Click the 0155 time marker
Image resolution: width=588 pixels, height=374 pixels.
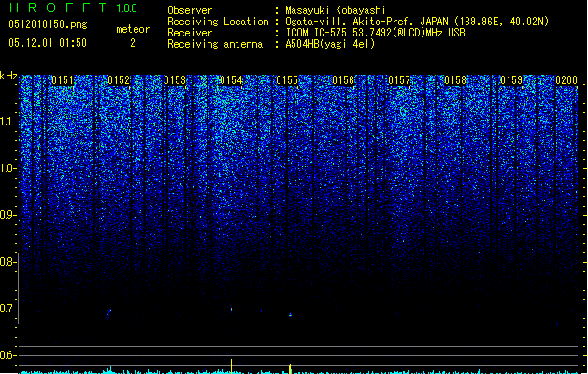(x=287, y=80)
